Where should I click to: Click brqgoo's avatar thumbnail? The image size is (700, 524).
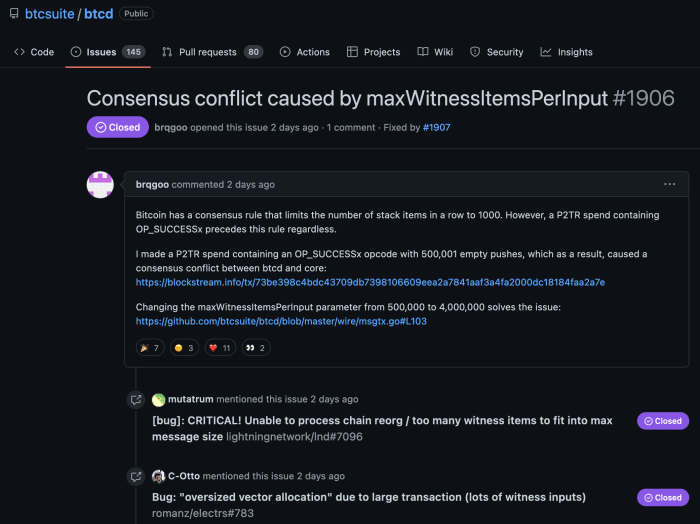coord(100,185)
